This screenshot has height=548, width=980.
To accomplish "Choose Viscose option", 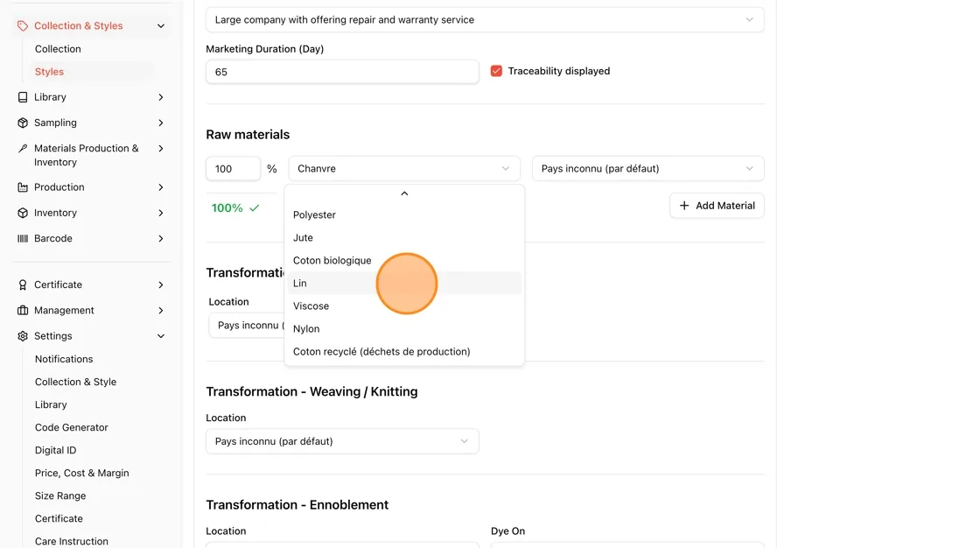I will [x=403, y=306].
